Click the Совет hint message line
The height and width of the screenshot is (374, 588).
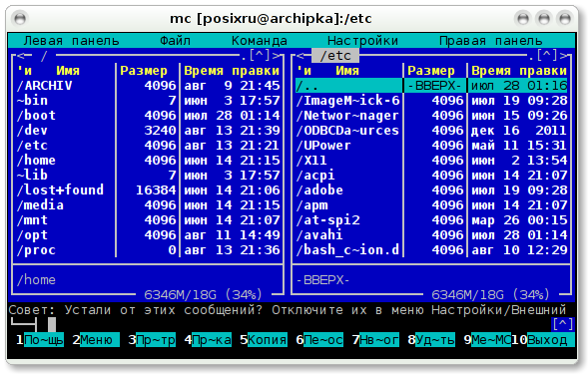288,310
